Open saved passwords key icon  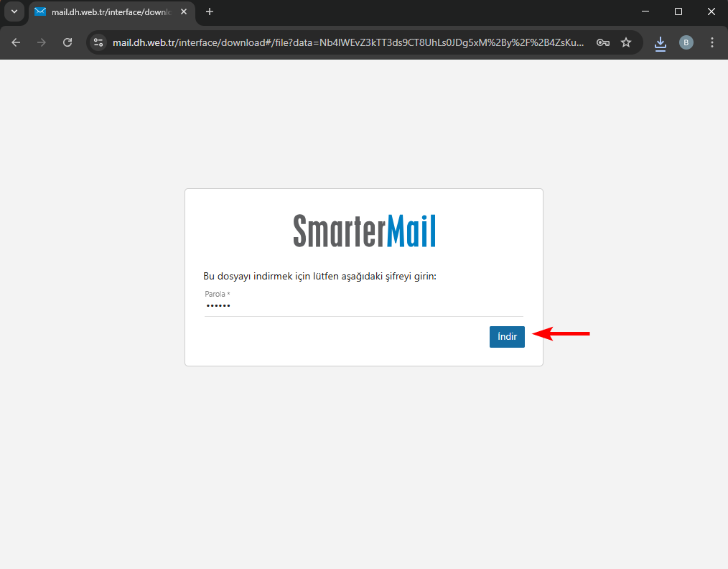click(x=603, y=42)
